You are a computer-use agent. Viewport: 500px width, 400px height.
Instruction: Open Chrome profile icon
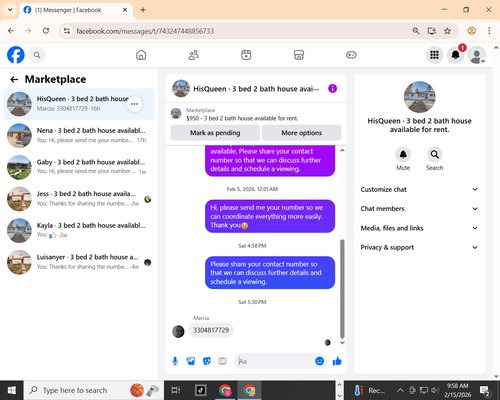[471, 31]
